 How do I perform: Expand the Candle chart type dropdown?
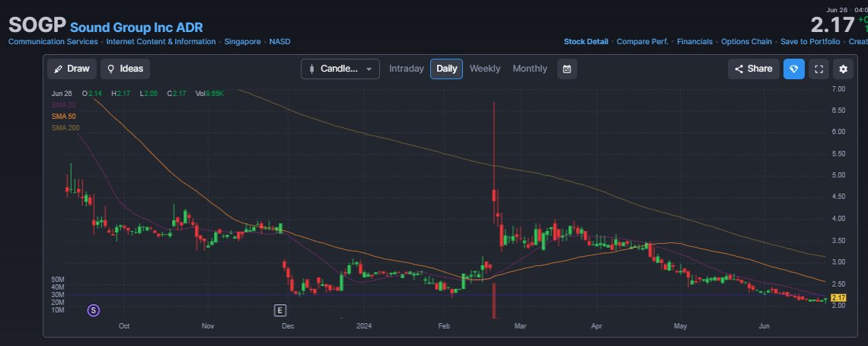click(340, 69)
